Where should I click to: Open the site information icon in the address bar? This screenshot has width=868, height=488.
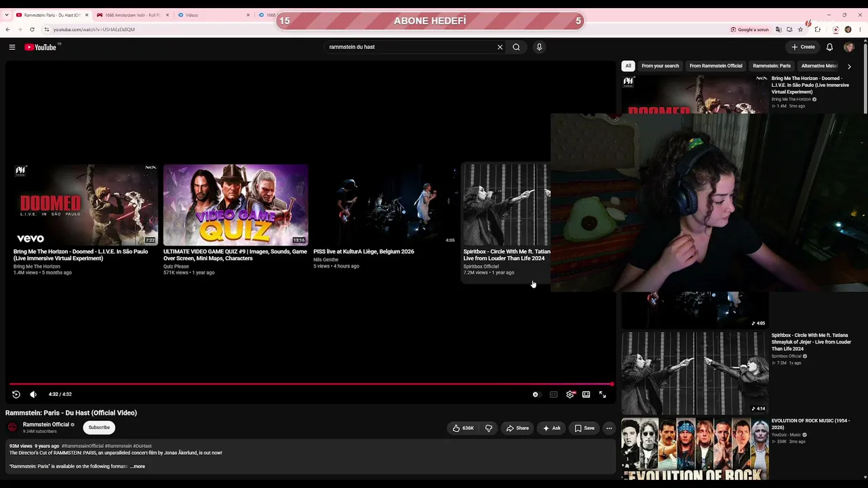click(47, 30)
